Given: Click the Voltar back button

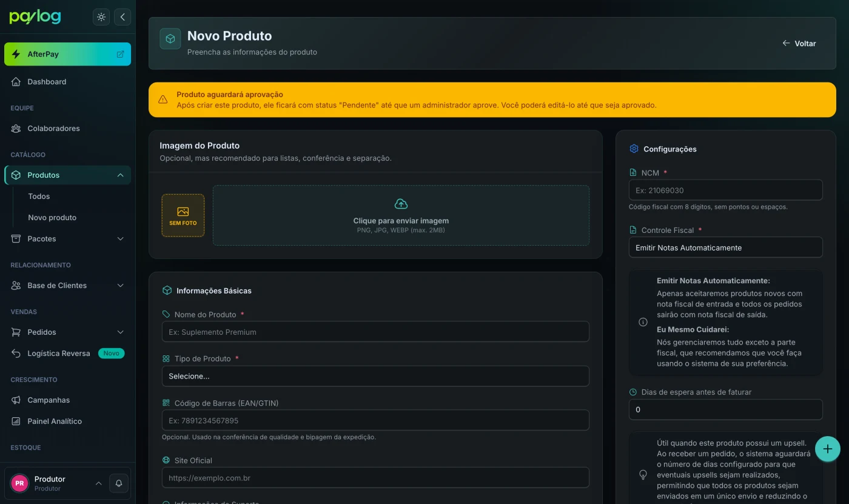Looking at the screenshot, I should pyautogui.click(x=799, y=44).
